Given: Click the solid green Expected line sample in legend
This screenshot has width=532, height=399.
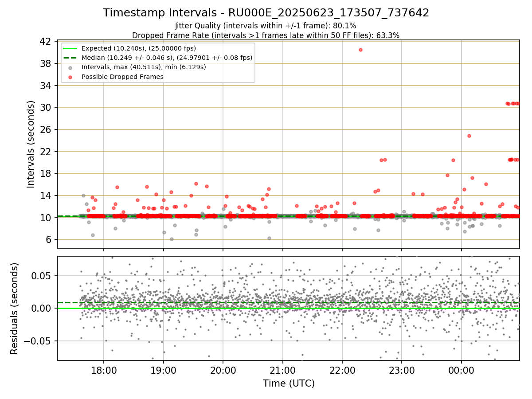Looking at the screenshot, I should click(70, 48).
